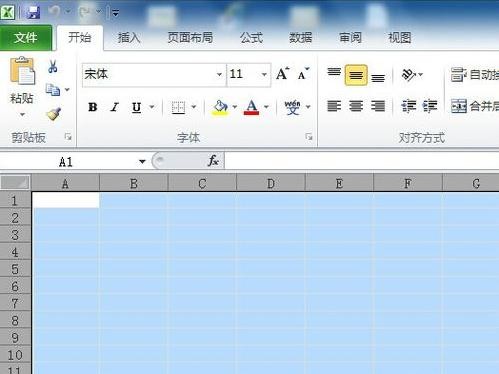The height and width of the screenshot is (374, 499).
Task: Click the Cut scissors icon
Action: pyautogui.click(x=53, y=66)
